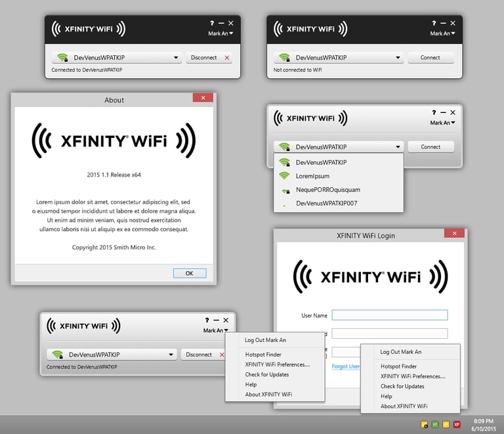Click the red XF tray icon in taskbar
The width and height of the screenshot is (504, 434).
tap(457, 425)
